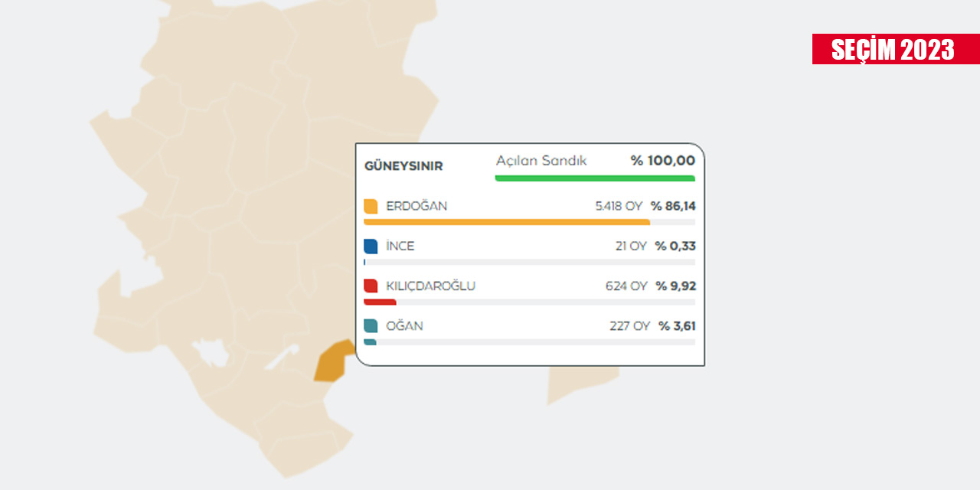Click the SEÇİM 2023 red banner
980x490 pixels.
coord(895,49)
